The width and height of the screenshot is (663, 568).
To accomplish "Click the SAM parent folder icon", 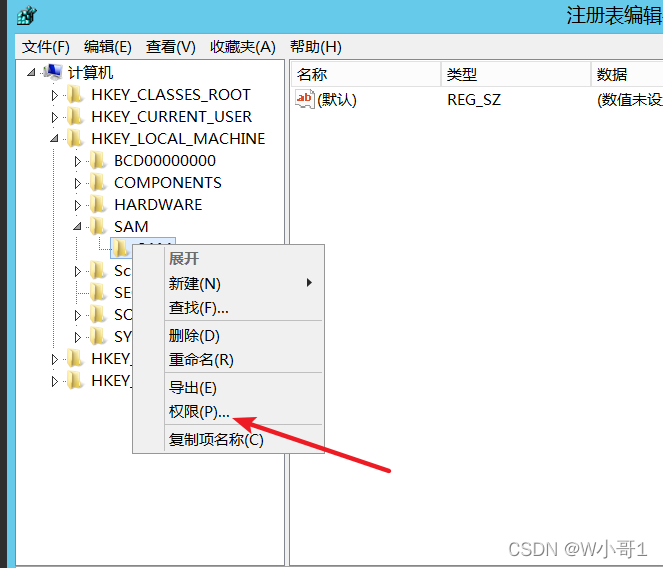I will 98,226.
